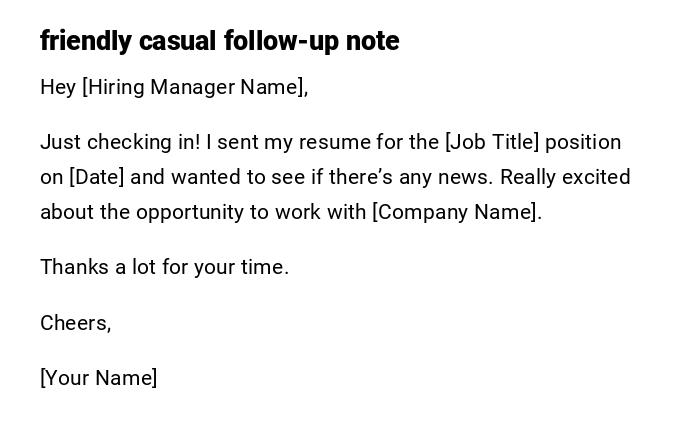
Task: Click the word "position" in the first line
Action: tap(583, 143)
